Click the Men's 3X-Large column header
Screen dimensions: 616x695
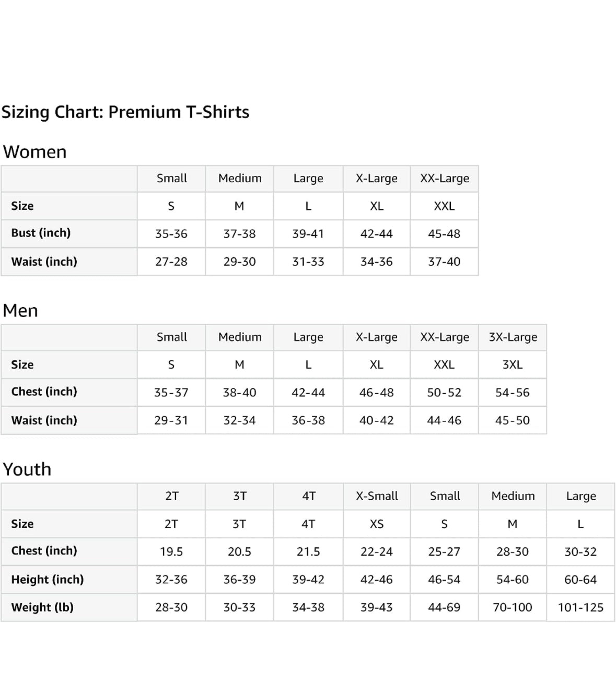click(513, 337)
